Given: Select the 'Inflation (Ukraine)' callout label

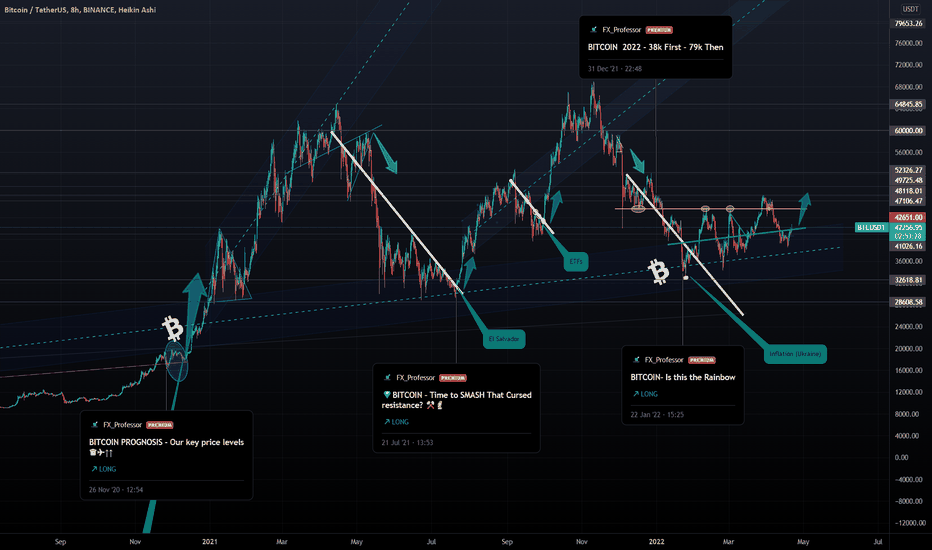Looking at the screenshot, I should click(x=795, y=354).
